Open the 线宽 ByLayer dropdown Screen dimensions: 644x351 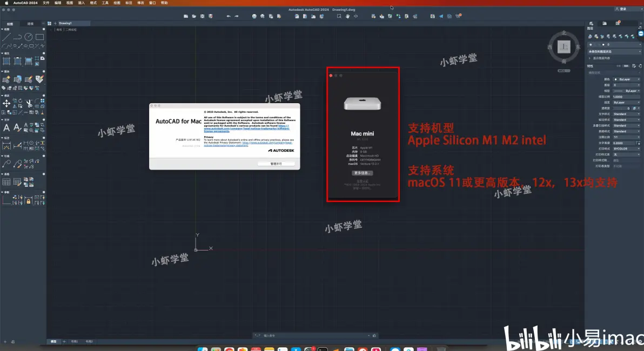626,102
